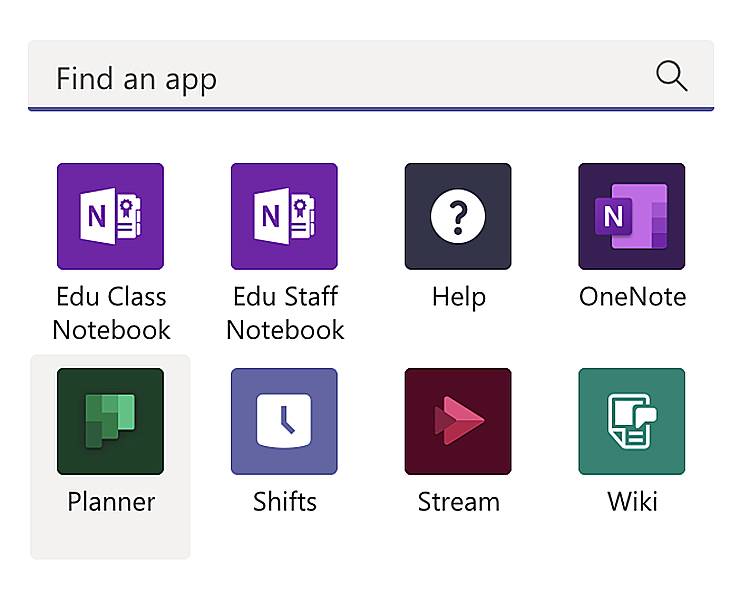Choose the Wiki app icon
This screenshot has width=740, height=602.
point(631,421)
